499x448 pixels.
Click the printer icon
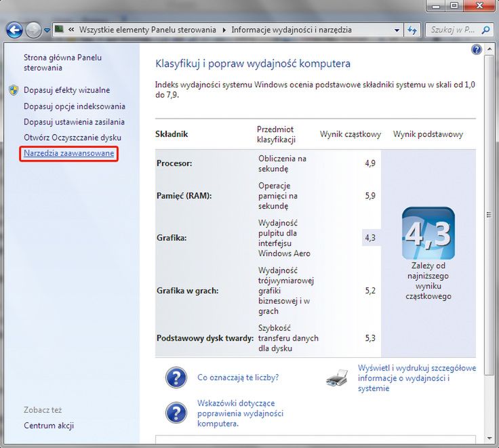(338, 378)
